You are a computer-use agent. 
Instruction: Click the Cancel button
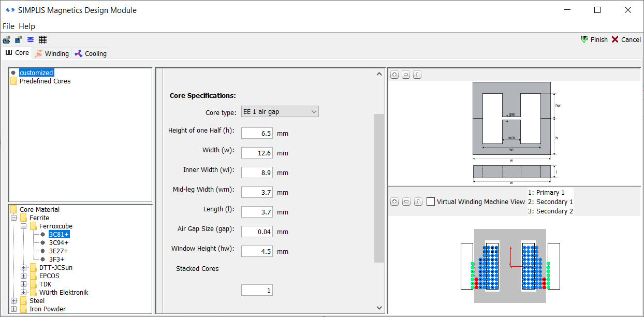(626, 40)
